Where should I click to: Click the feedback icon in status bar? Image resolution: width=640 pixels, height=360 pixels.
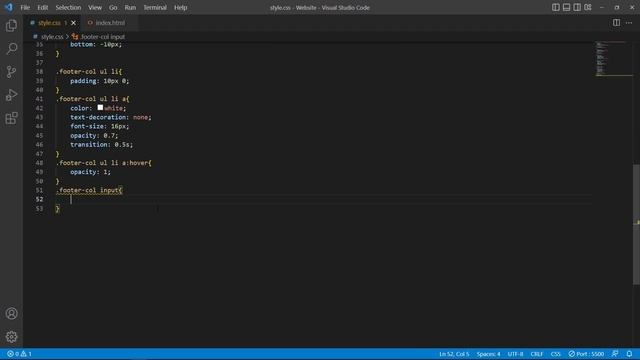coord(615,354)
